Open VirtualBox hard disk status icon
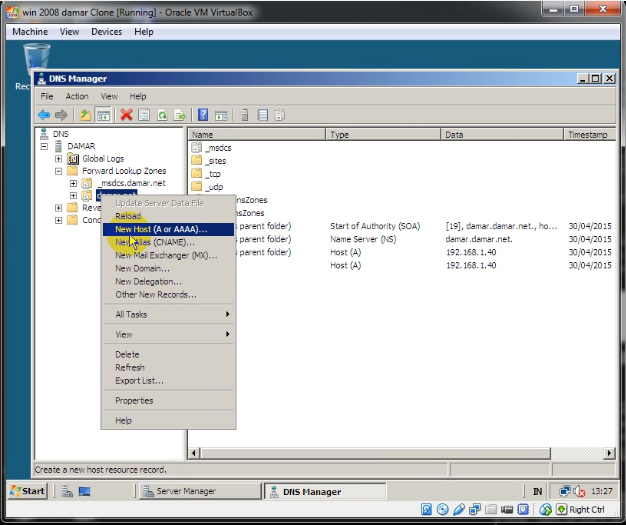The image size is (626, 525). point(426,509)
